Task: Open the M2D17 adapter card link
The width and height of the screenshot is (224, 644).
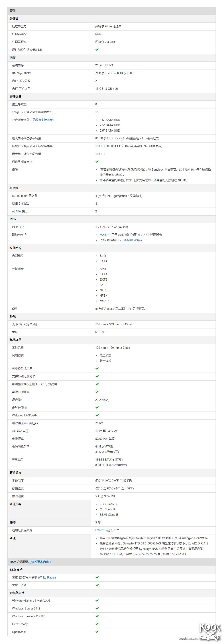Action: click(104, 235)
